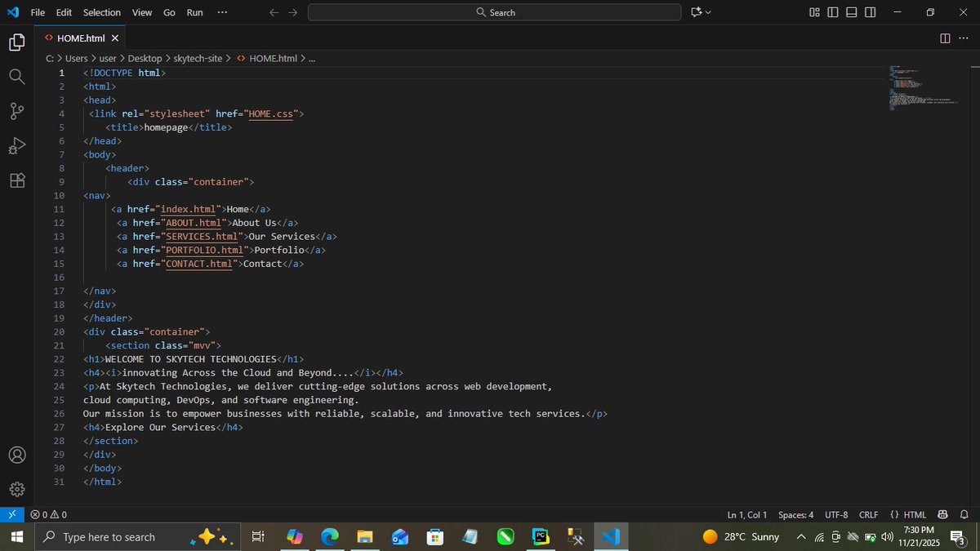Change file encoding UTF-8

(x=836, y=515)
